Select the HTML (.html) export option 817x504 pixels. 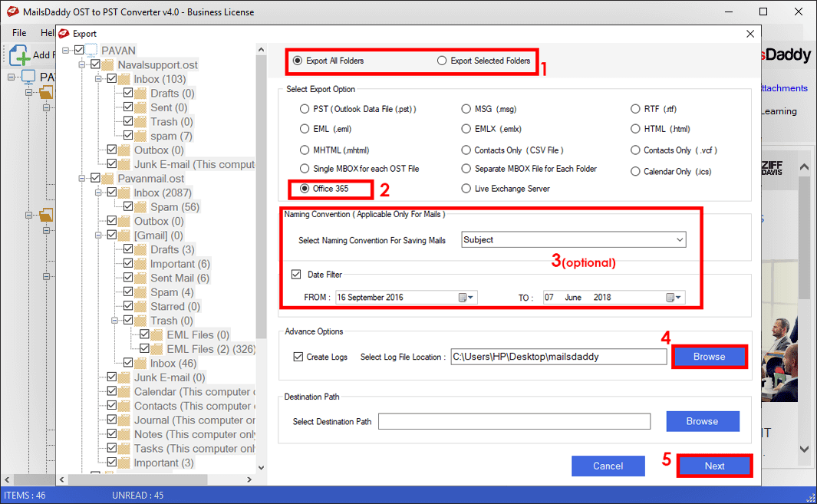tap(635, 129)
